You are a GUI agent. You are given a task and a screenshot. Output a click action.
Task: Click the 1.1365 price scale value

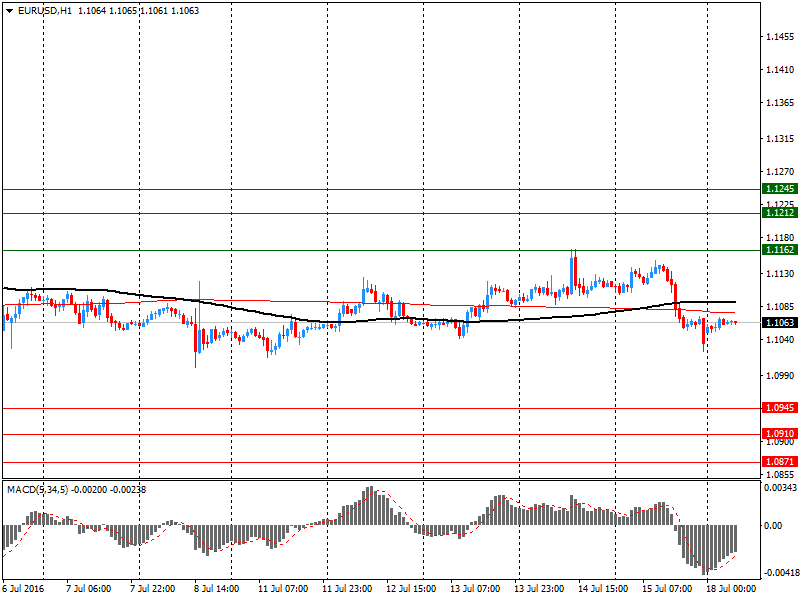(780, 103)
